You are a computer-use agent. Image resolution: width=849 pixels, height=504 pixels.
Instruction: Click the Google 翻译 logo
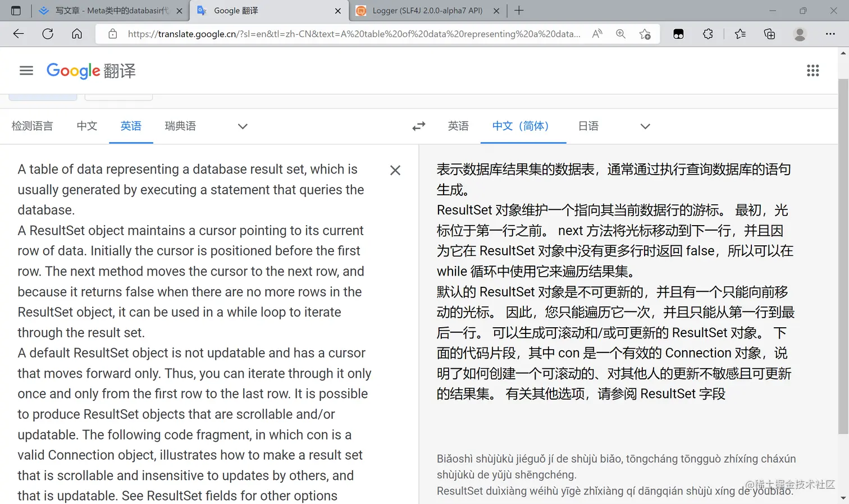[91, 71]
